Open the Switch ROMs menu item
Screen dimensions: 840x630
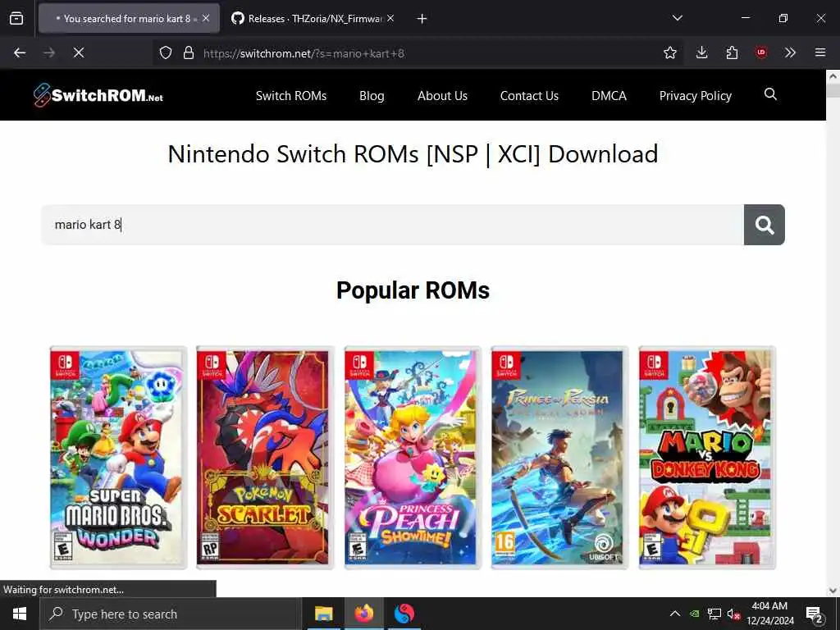(x=291, y=96)
